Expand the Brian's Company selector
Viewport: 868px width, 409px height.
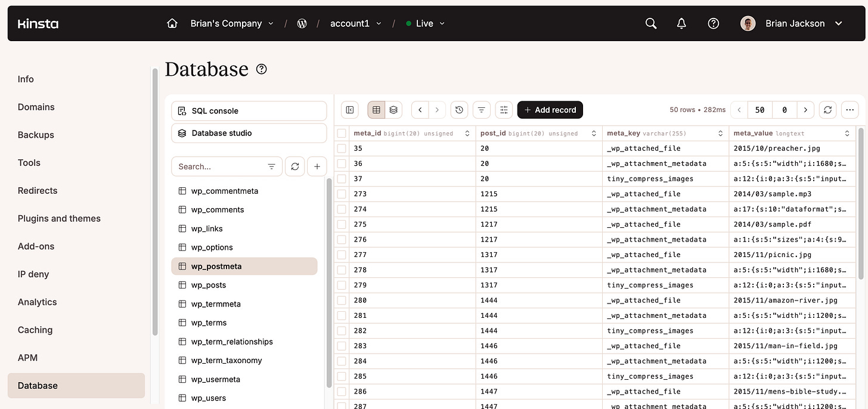(x=231, y=23)
